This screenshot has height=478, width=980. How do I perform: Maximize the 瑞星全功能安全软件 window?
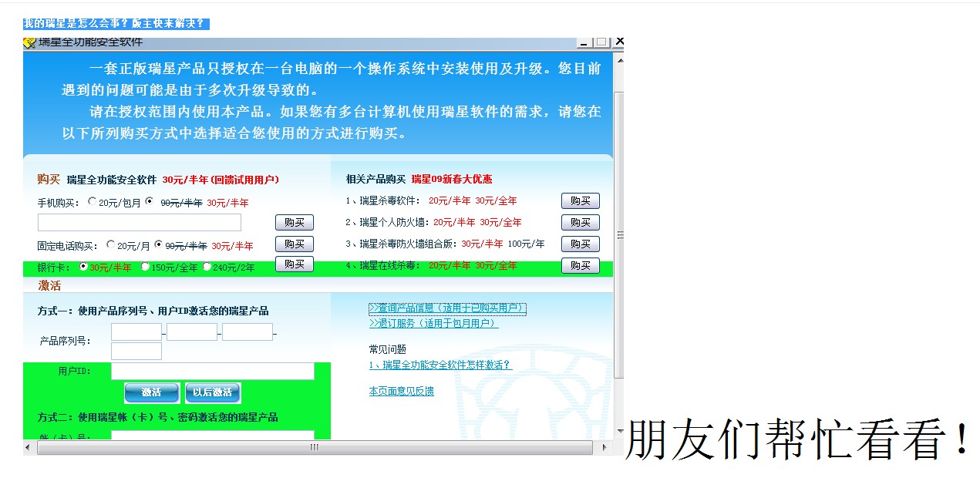[x=601, y=42]
